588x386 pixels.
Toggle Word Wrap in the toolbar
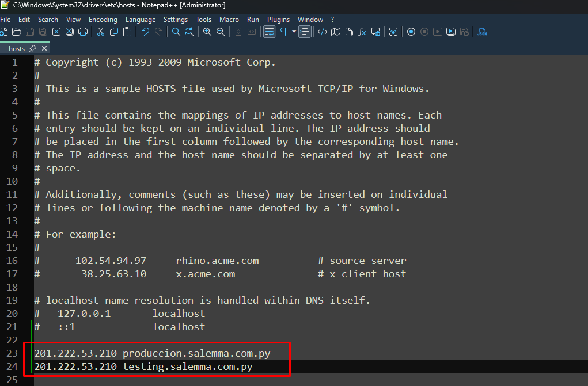[270, 32]
